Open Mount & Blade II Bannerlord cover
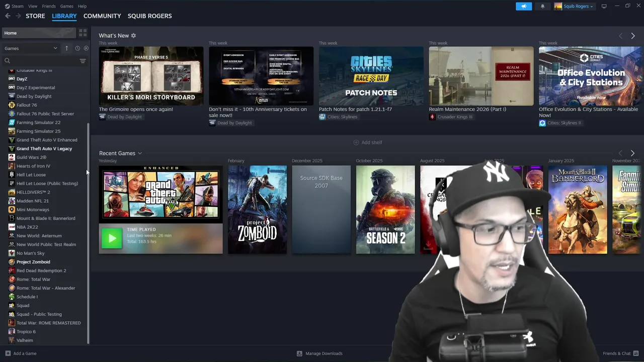The width and height of the screenshot is (644, 362). pyautogui.click(x=578, y=210)
